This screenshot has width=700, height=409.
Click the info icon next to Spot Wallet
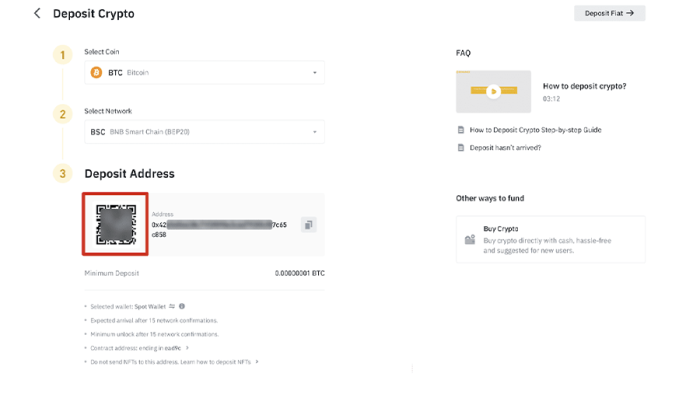tap(182, 306)
